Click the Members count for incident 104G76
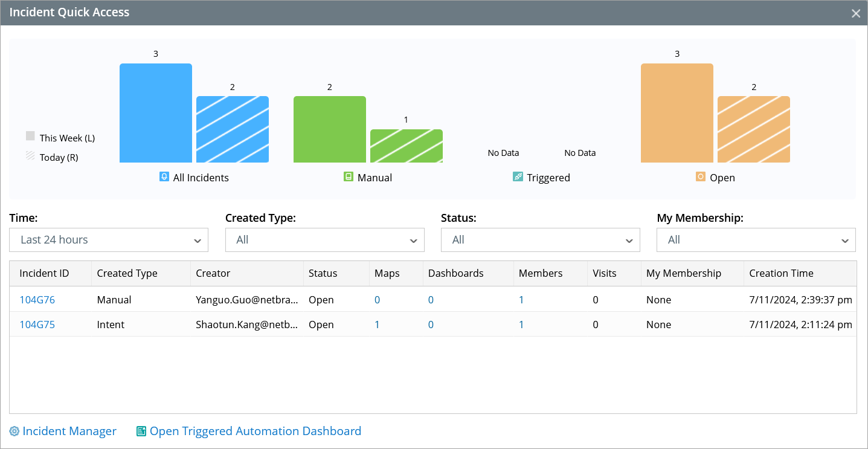This screenshot has height=449, width=868. coord(521,300)
